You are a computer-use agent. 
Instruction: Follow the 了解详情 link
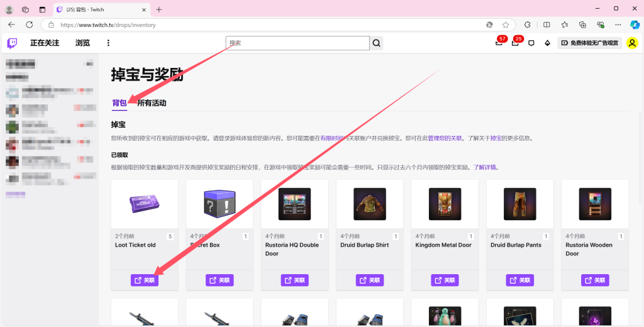click(485, 167)
